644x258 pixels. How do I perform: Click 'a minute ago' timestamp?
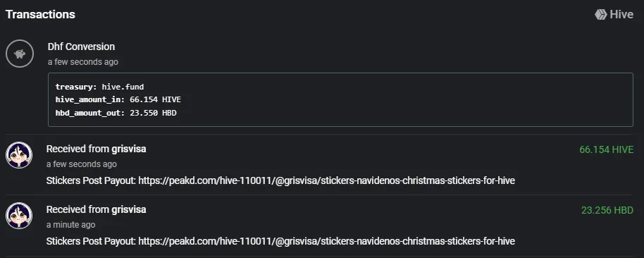[x=70, y=225]
